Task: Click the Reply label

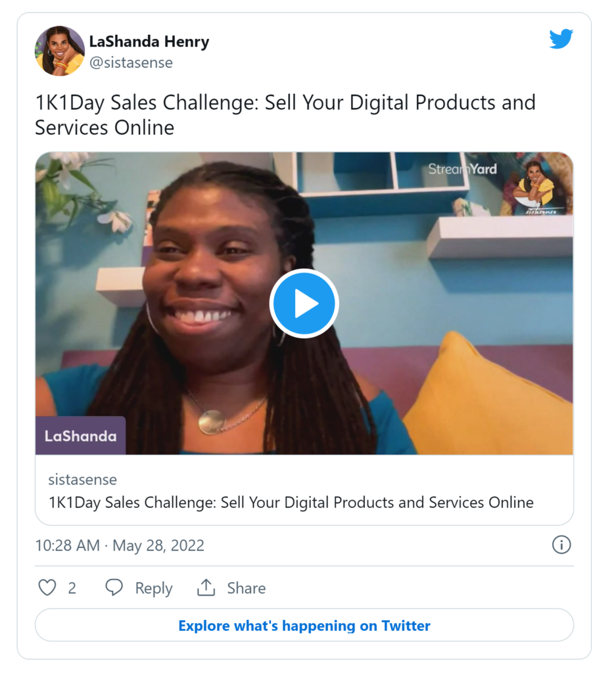Action: [x=154, y=588]
